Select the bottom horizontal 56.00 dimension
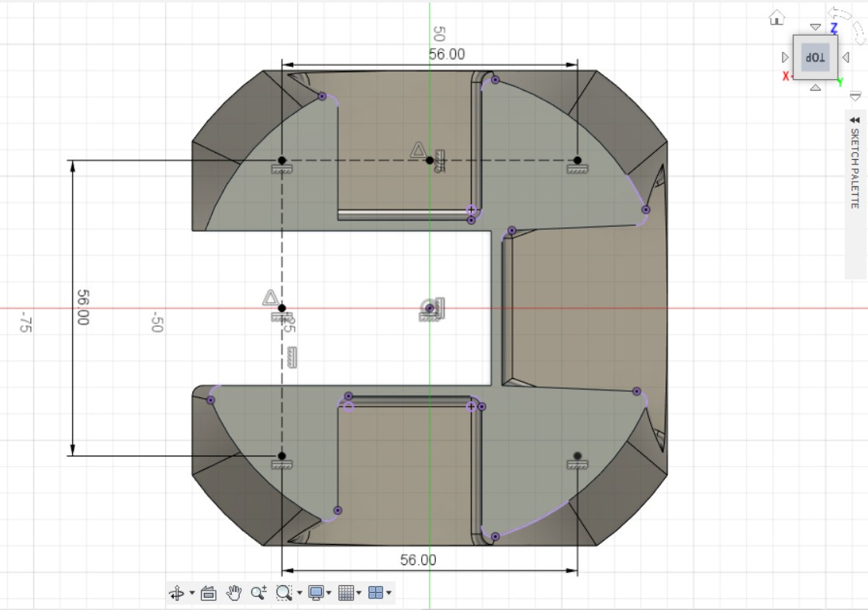This screenshot has height=610, width=868. pos(418,560)
